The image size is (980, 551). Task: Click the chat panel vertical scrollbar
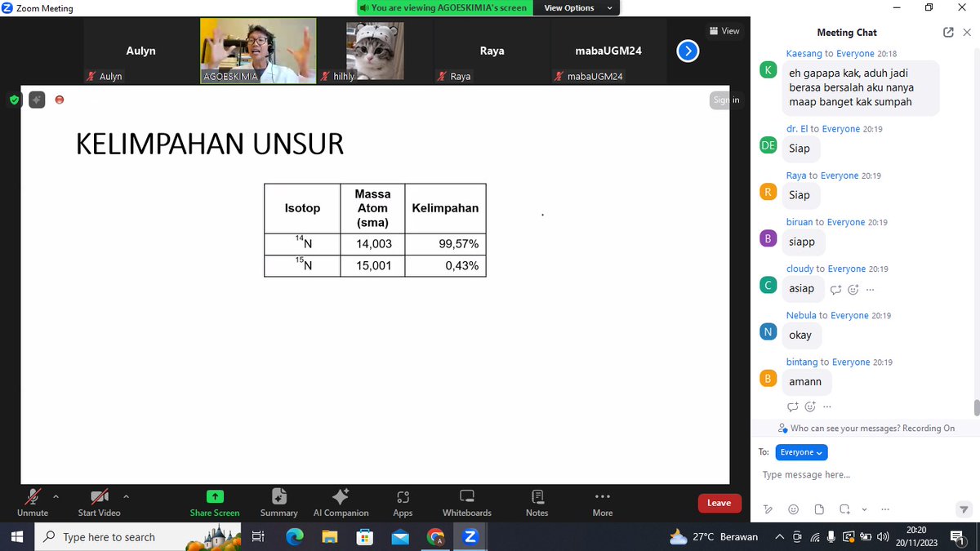pos(976,407)
